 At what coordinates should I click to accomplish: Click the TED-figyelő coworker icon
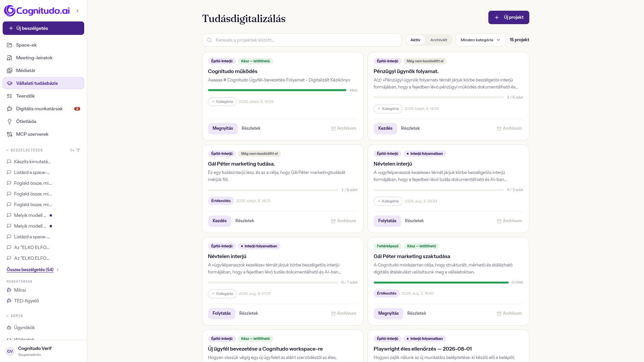click(9, 301)
